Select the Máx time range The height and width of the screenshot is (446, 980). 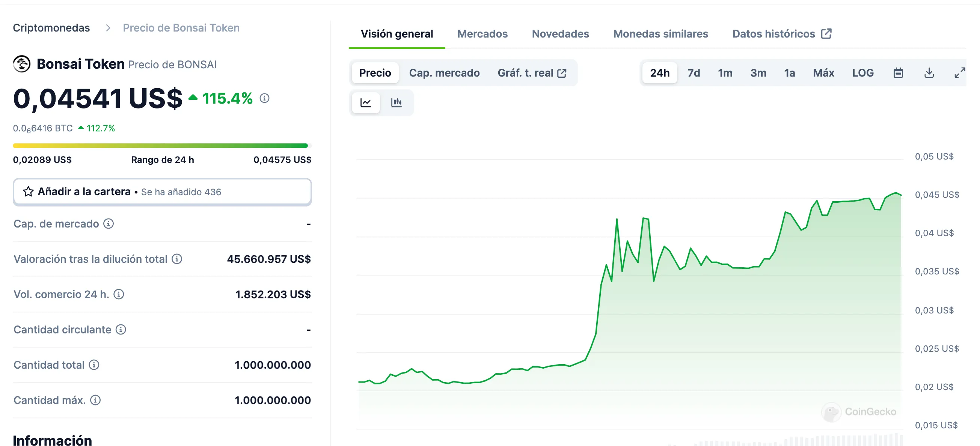point(824,72)
